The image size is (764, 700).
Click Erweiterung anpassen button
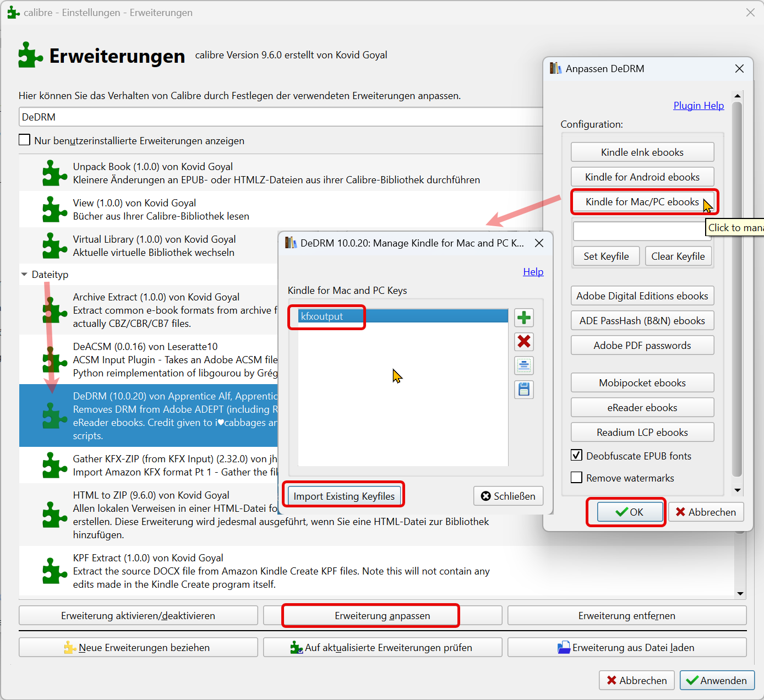[x=383, y=616]
